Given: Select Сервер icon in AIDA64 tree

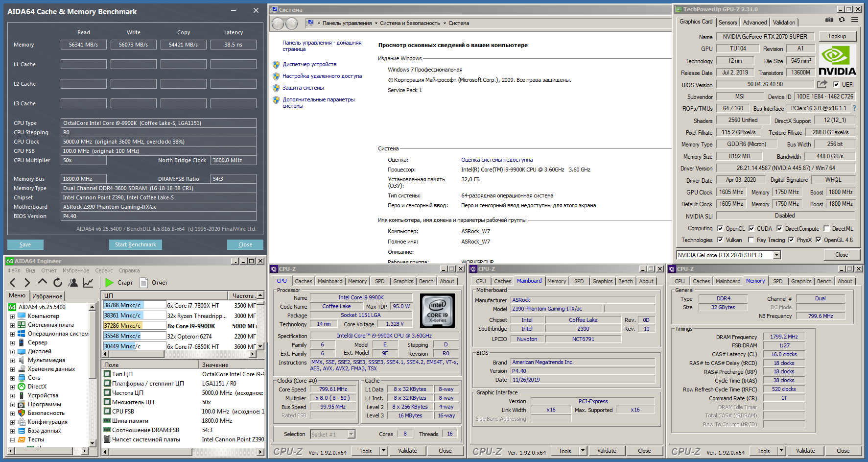Looking at the screenshot, I should [22, 342].
